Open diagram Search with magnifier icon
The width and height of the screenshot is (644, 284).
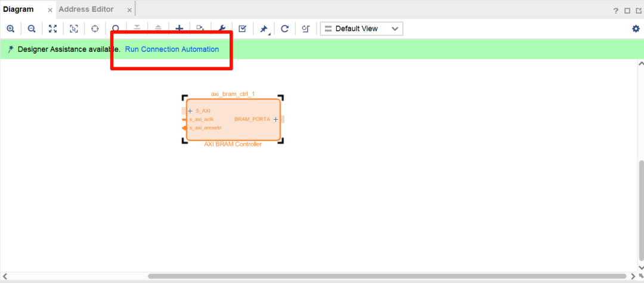click(x=116, y=28)
